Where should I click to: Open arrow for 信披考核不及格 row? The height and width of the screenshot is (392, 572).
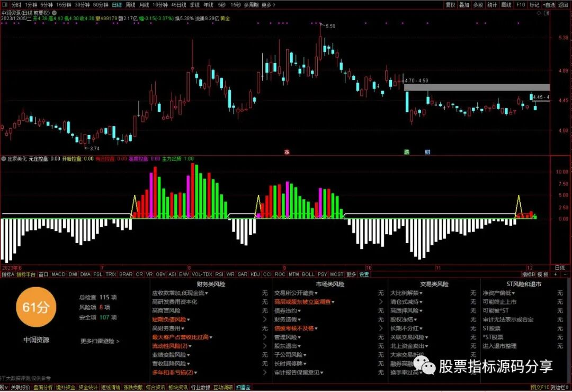coord(381,328)
